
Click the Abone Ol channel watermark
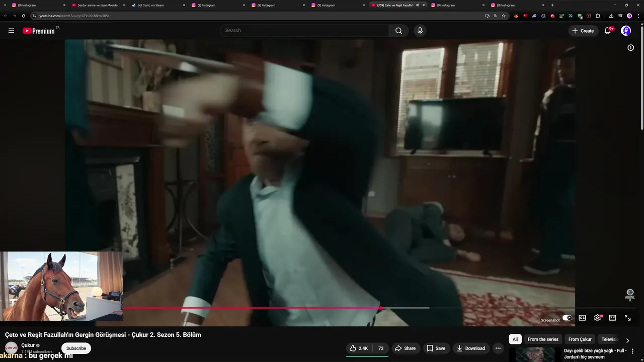[630, 295]
